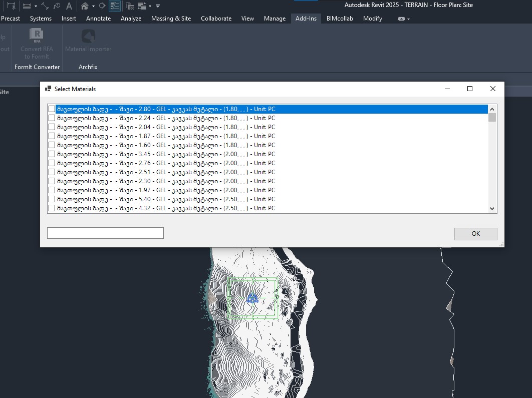Open the Analyze tab
The width and height of the screenshot is (532, 398).
click(x=131, y=19)
